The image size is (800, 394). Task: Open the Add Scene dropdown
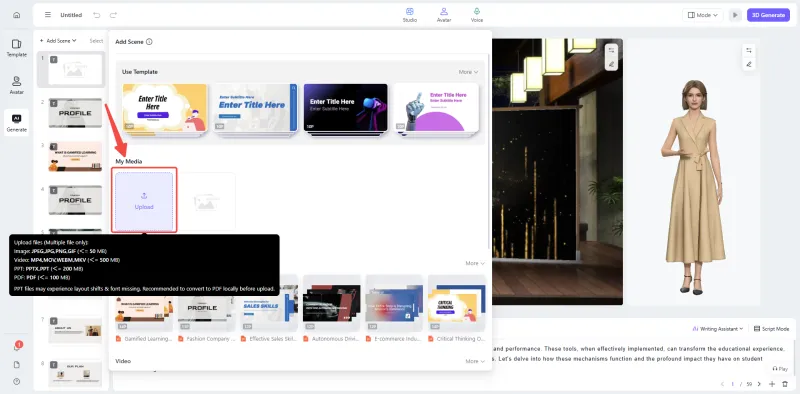coord(58,41)
